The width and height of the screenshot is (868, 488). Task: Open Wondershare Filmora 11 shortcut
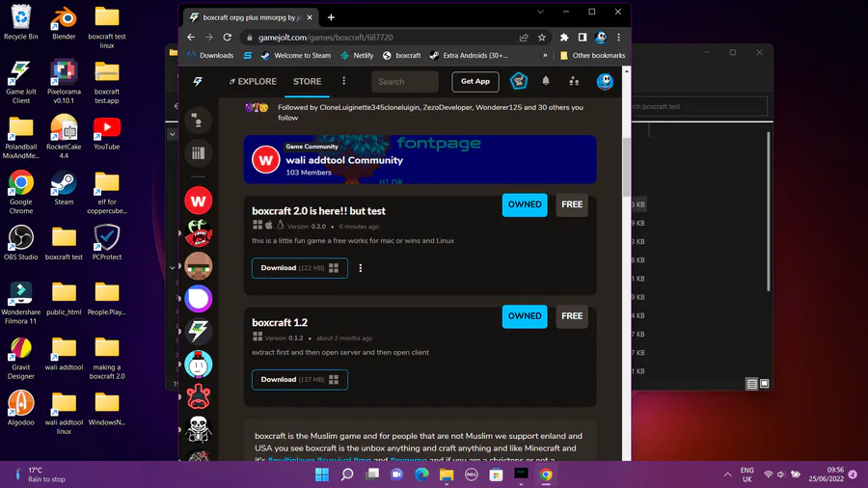21,302
